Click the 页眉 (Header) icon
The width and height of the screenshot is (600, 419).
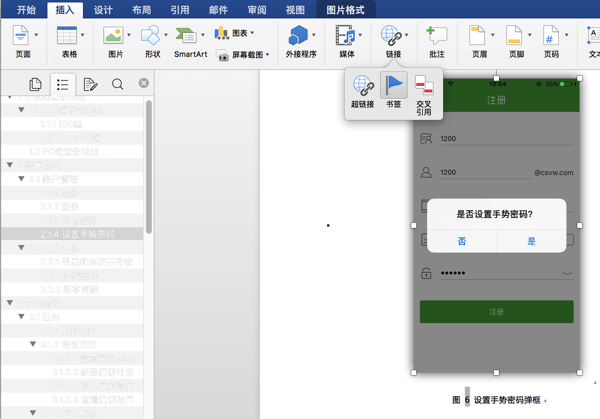[477, 35]
